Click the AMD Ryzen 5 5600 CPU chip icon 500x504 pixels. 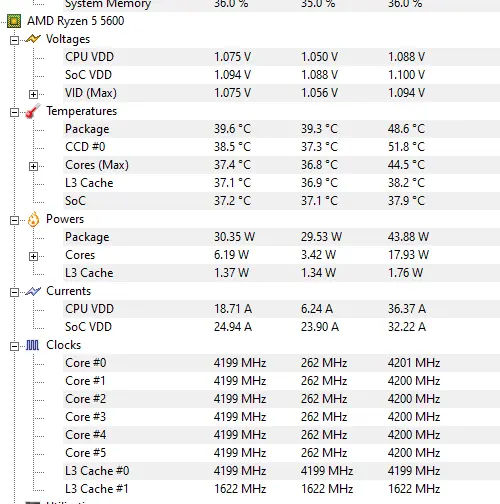click(14, 21)
